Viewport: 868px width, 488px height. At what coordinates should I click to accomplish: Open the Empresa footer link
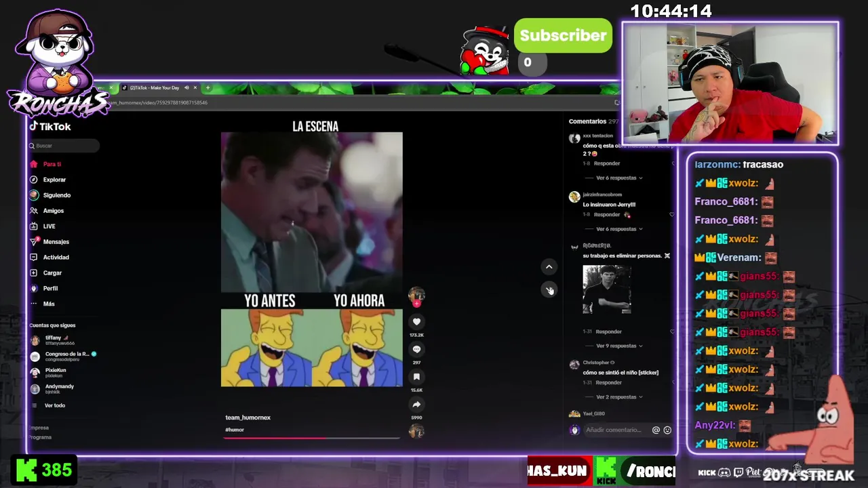point(39,428)
